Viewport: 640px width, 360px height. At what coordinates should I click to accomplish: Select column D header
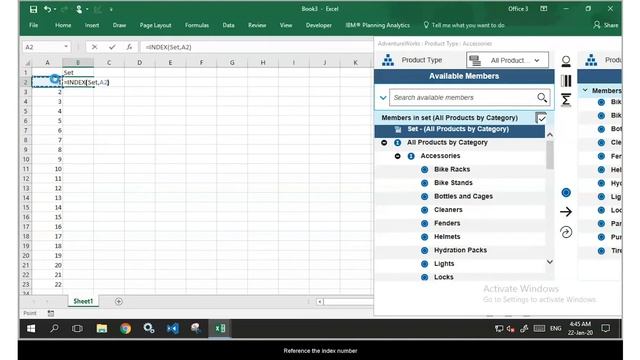[140, 62]
